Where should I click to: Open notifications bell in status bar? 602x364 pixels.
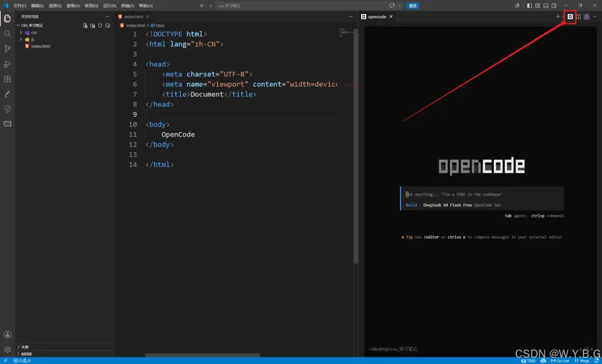(596, 361)
